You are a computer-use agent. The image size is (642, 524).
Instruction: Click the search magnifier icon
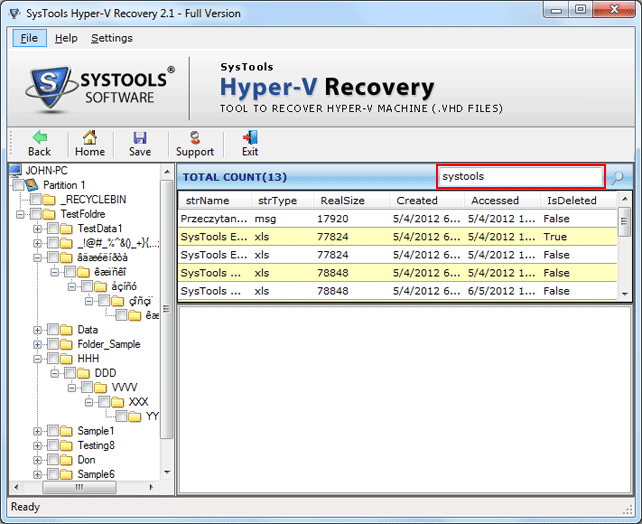pos(617,177)
